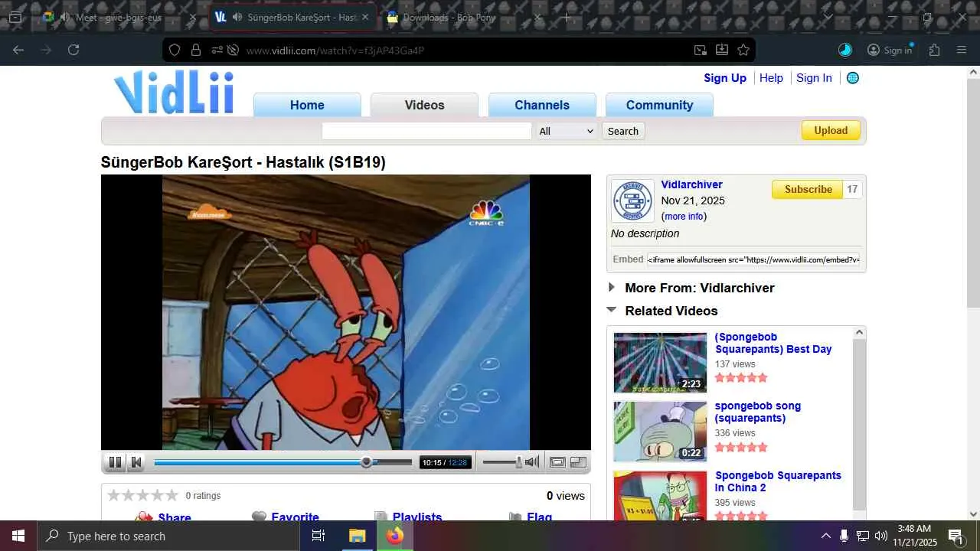This screenshot has width=980, height=551.
Task: Click the yellow Upload button
Action: [831, 131]
